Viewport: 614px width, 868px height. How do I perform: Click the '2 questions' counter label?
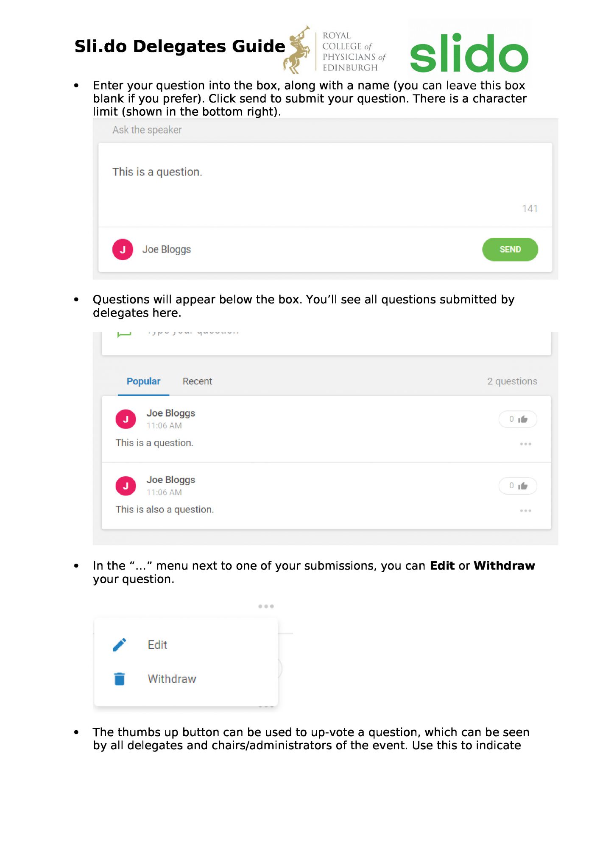point(512,381)
